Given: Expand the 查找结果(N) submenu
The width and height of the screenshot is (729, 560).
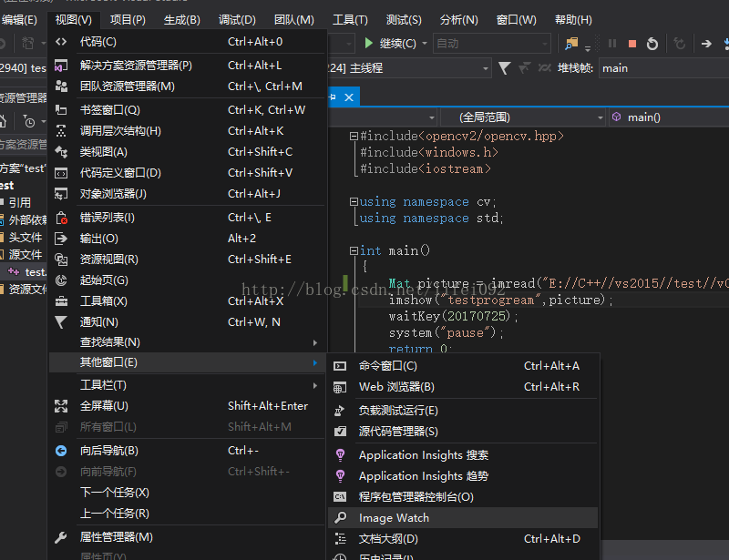Looking at the screenshot, I should point(187,342).
